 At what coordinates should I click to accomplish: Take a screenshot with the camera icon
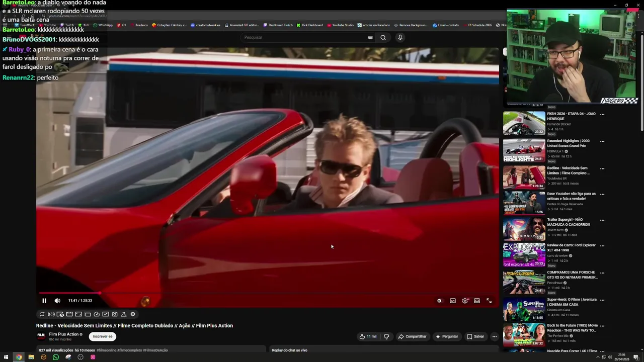coord(115,314)
